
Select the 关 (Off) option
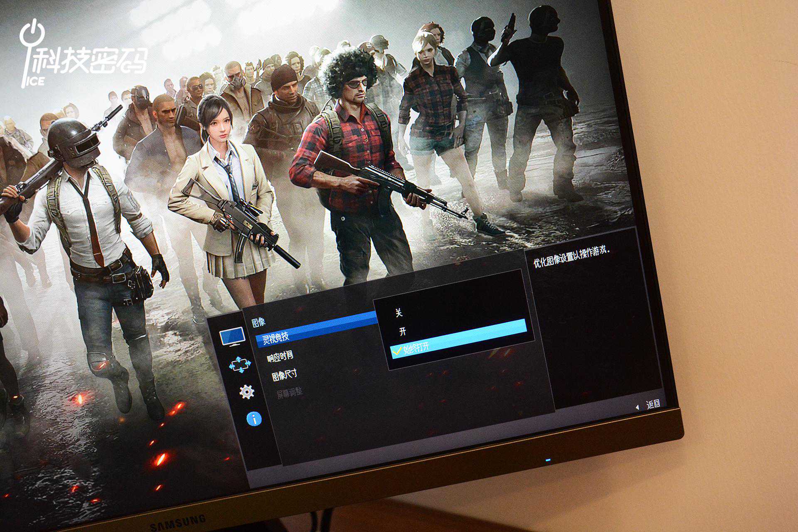(399, 313)
